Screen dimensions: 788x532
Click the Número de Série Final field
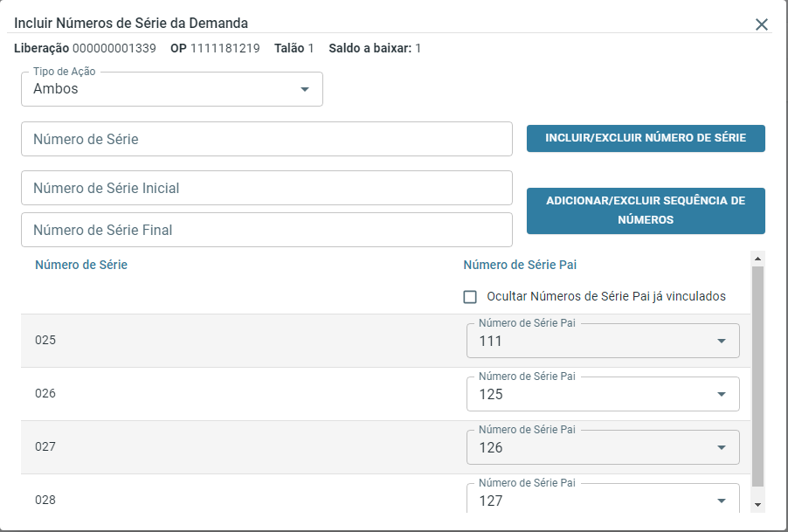tap(266, 230)
